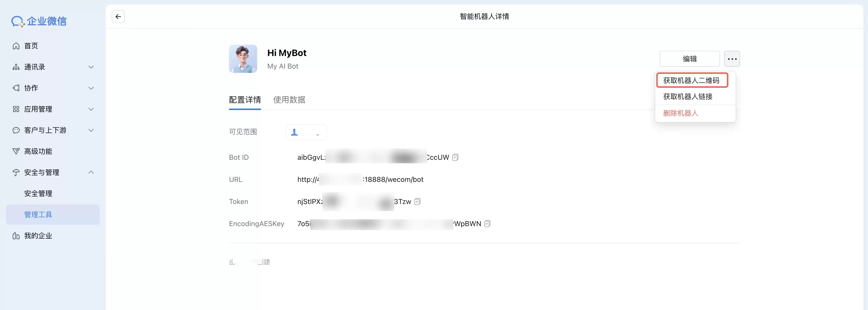
Task: Copy the EncodingAESKey value
Action: [487, 223]
